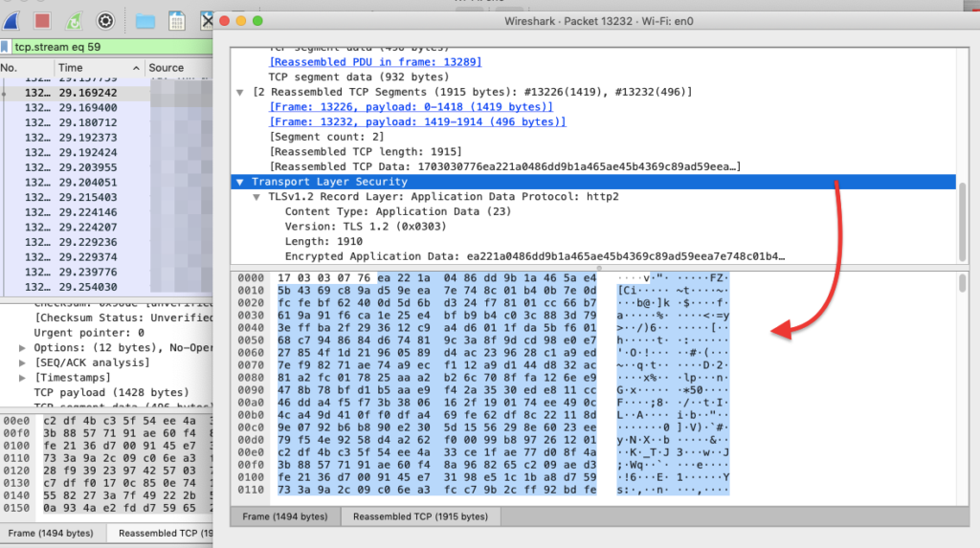Collapse the 2 Reassembled TCP Segments node
This screenshot has width=980, height=548.
click(x=240, y=93)
